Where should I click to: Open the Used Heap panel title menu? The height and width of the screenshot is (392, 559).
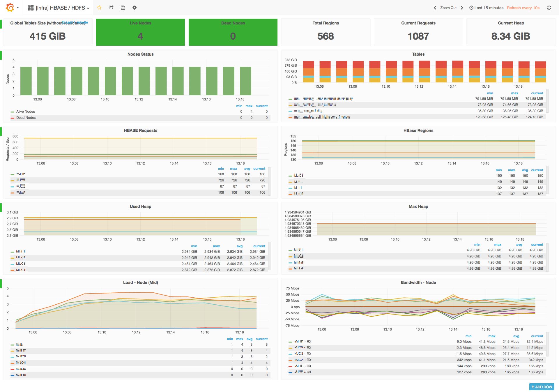click(140, 206)
